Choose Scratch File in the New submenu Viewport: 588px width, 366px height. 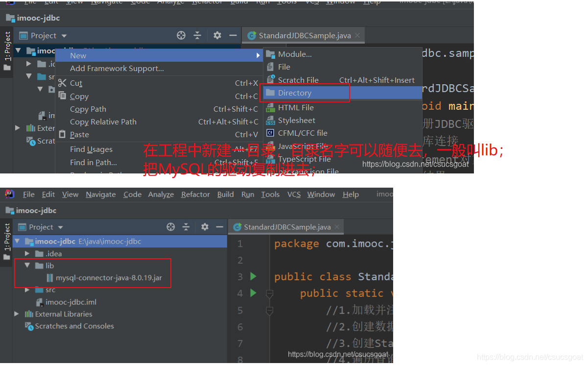298,80
